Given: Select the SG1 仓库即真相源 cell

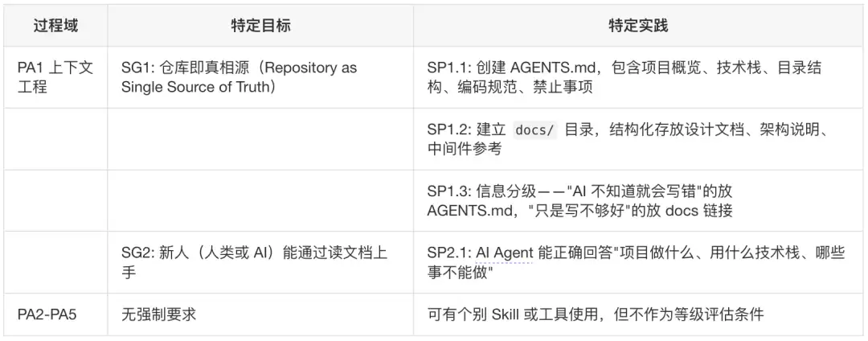Looking at the screenshot, I should pos(260,77).
